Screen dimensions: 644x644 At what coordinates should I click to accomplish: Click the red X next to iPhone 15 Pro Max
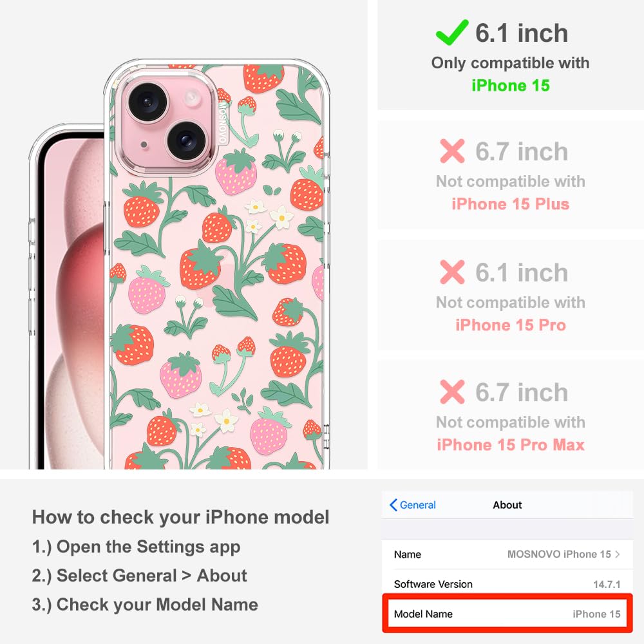coord(452,392)
